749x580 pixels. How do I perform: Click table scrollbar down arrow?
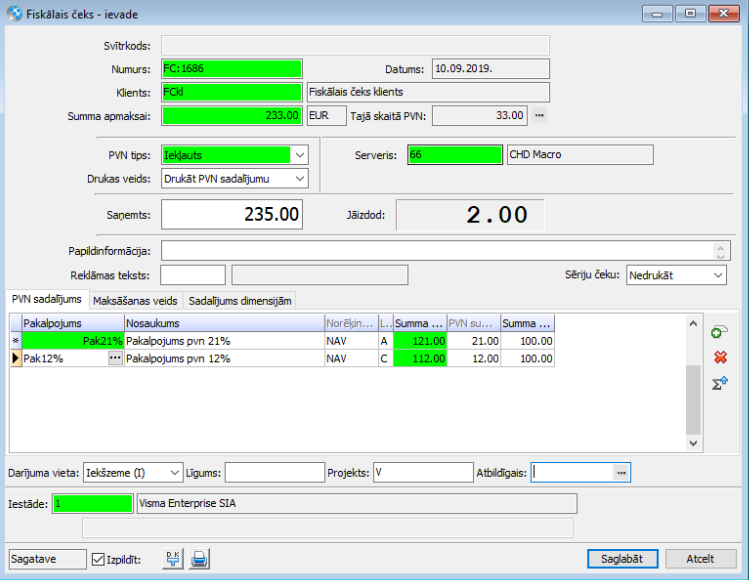(x=693, y=443)
